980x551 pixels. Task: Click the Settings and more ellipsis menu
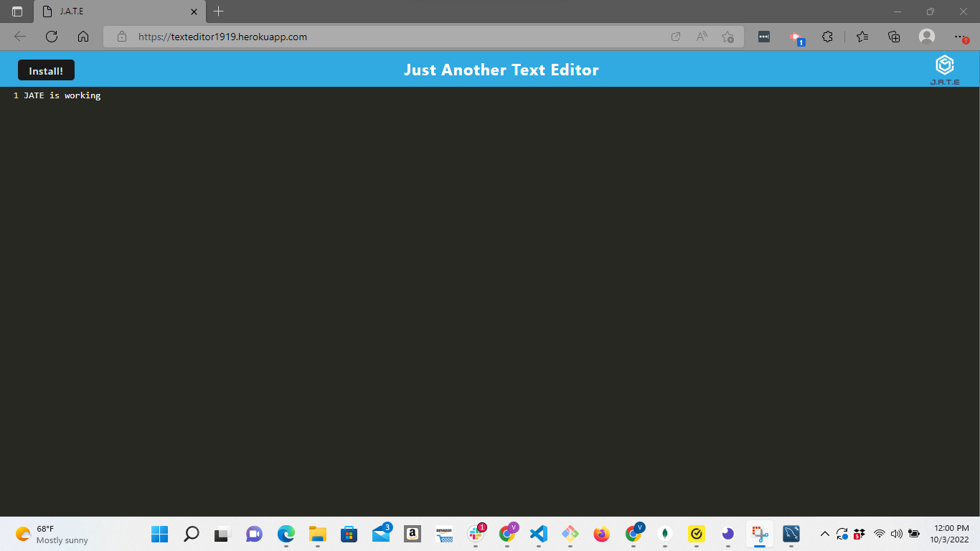tap(958, 37)
